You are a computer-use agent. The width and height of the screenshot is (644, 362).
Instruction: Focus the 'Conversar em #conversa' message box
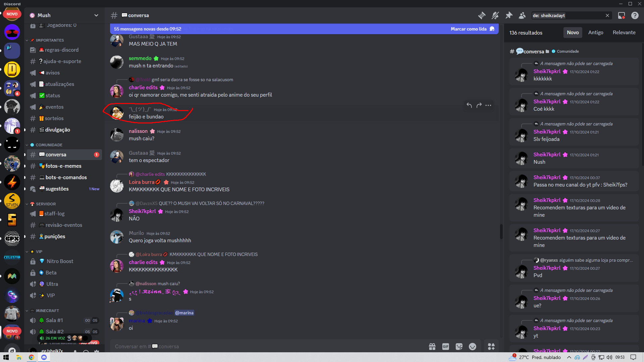[x=268, y=347]
